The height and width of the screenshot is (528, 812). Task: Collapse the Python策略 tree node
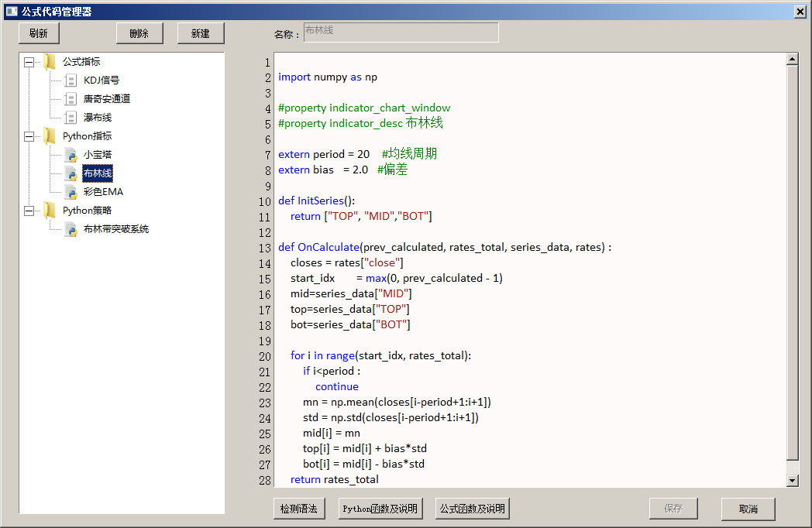29,211
